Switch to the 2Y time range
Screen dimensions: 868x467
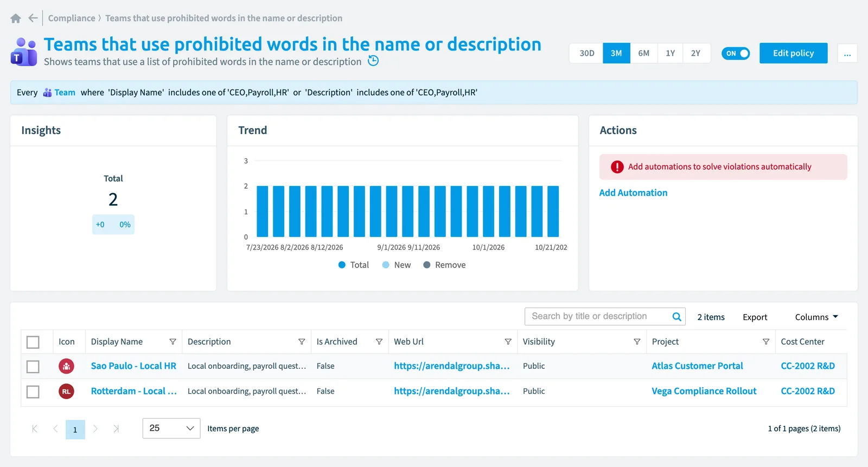click(x=696, y=53)
